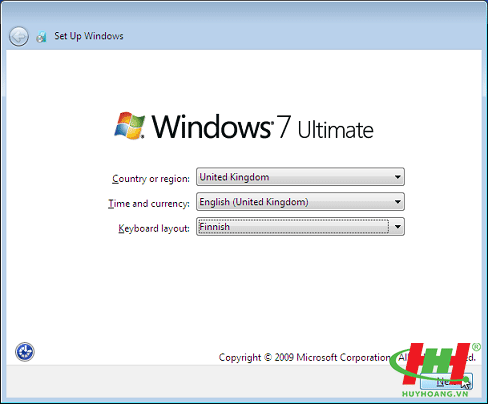Click the Set Up Windows title text
The height and width of the screenshot is (404, 488).
coord(89,36)
